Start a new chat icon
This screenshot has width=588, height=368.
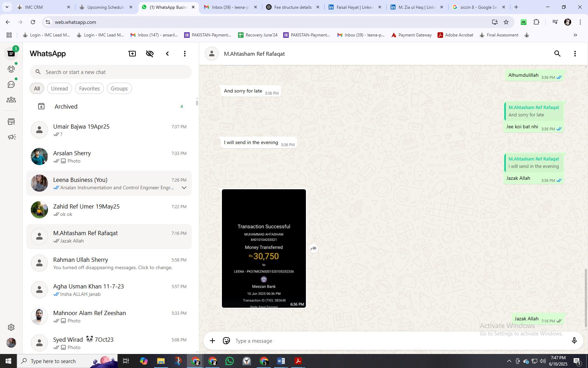[132, 54]
